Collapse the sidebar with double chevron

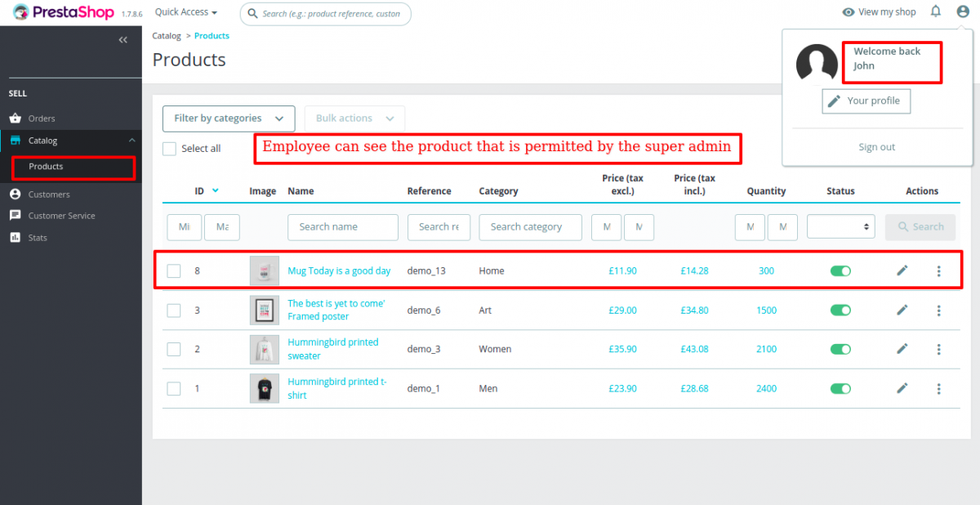click(122, 39)
